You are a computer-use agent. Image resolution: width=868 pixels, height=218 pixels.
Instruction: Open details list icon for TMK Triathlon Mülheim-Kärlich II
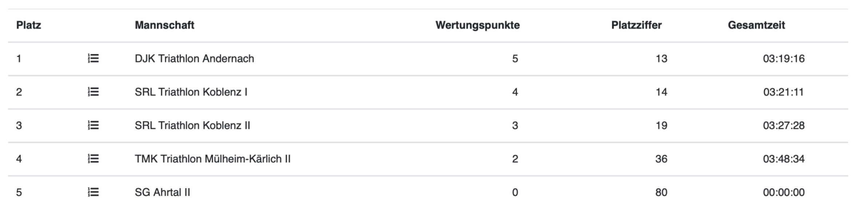pos(93,159)
